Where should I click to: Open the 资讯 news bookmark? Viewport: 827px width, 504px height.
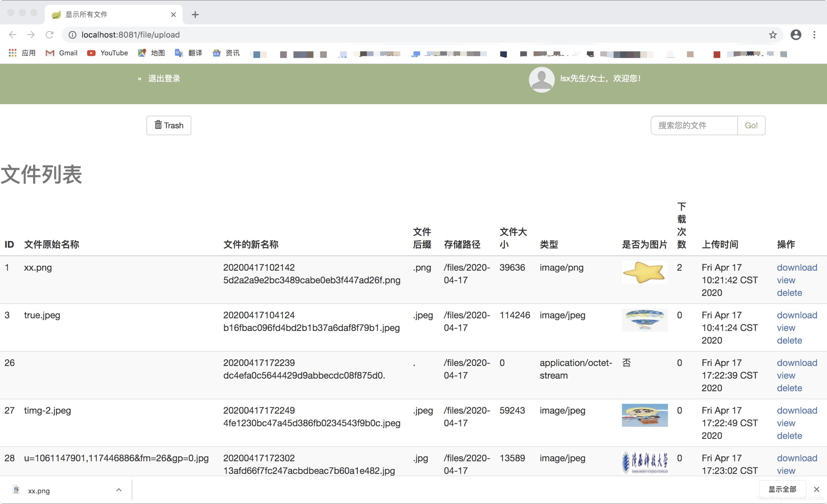coord(226,53)
